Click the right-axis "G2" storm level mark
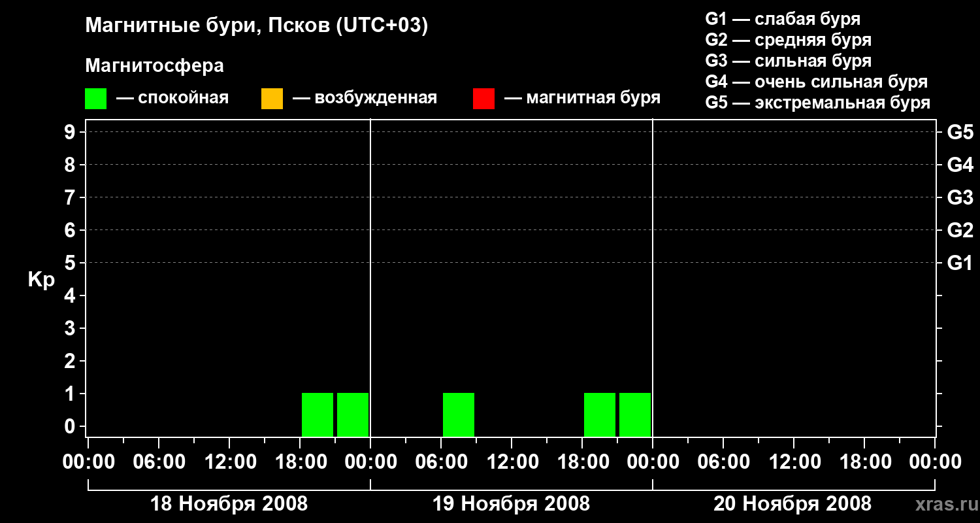This screenshot has width=980, height=523. tap(960, 230)
